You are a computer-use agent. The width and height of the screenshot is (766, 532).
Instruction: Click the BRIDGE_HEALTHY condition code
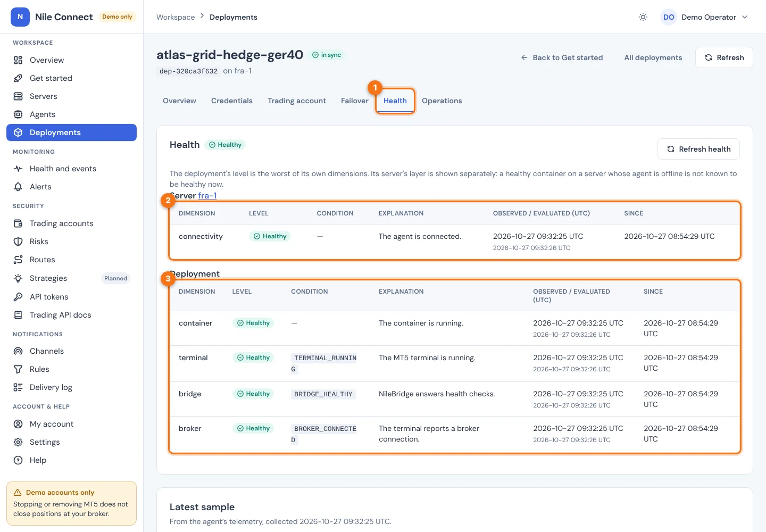(323, 394)
